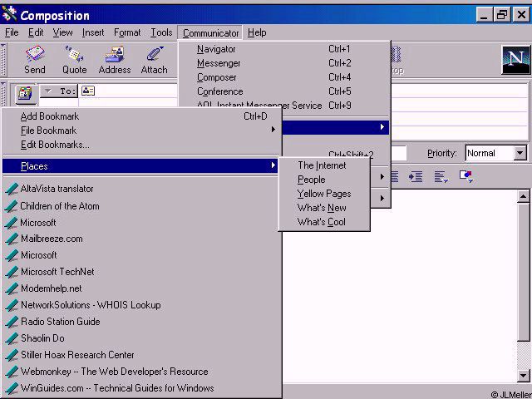The width and height of the screenshot is (532, 399).
Task: Click the Quote toolbar icon
Action: pos(74,60)
